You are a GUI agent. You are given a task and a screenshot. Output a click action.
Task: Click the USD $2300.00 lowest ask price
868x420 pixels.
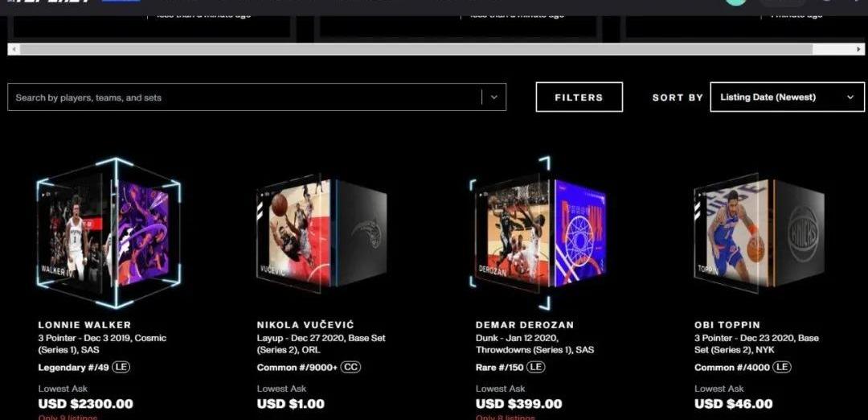86,404
